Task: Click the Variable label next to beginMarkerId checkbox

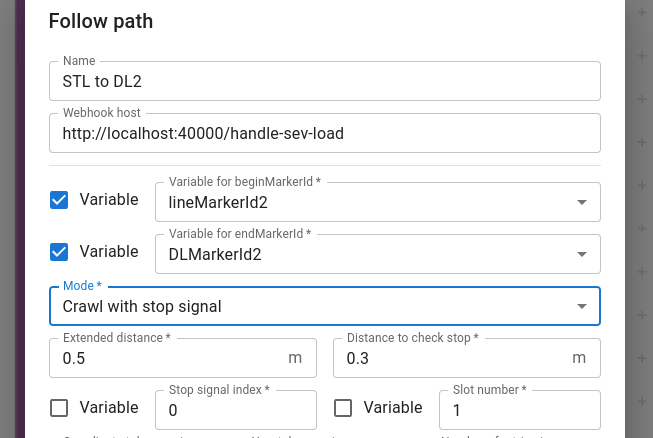Action: (x=109, y=200)
